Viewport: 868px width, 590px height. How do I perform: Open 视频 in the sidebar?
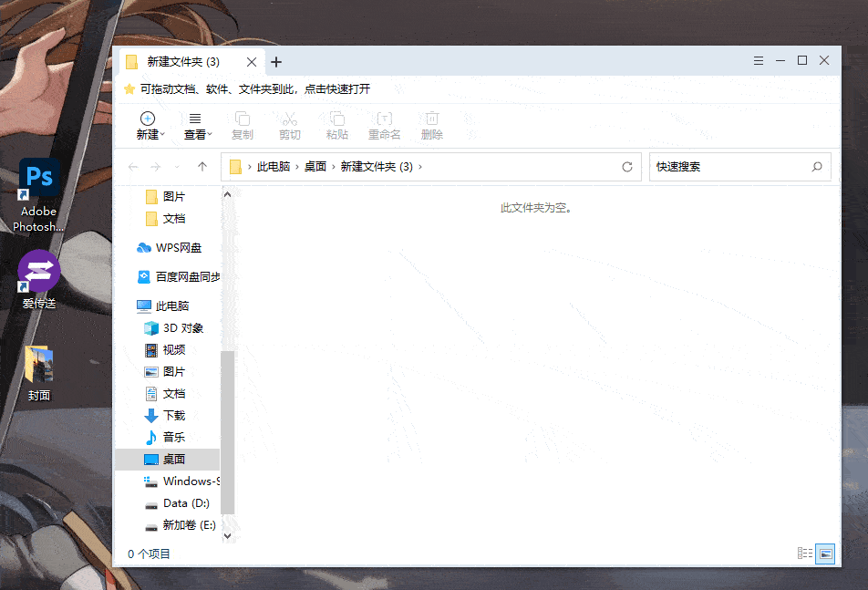[x=165, y=350]
